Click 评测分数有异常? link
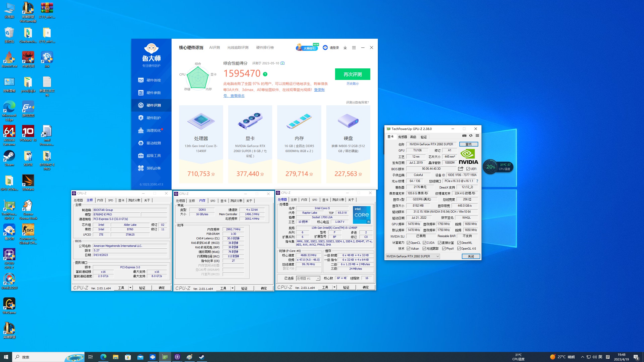644x362 pixels. tap(357, 103)
